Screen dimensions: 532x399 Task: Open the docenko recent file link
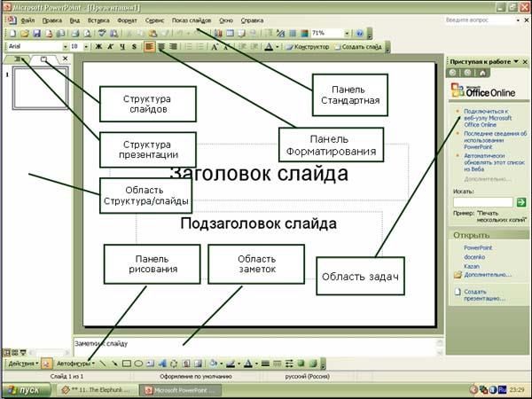point(474,257)
